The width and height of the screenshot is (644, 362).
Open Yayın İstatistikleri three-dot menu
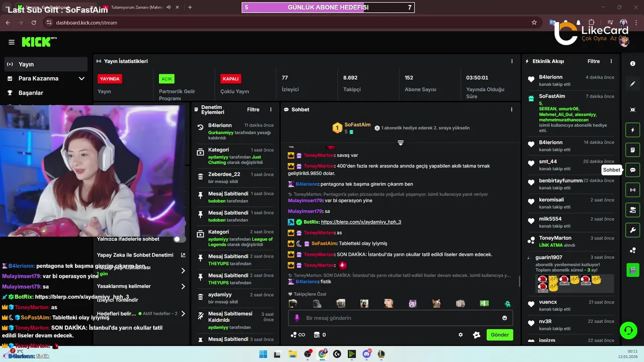(x=512, y=61)
